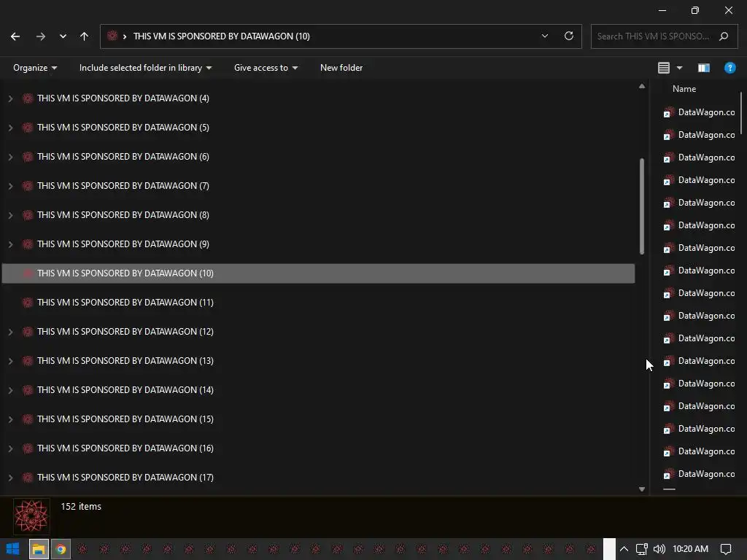Viewport: 747px width, 560px height.
Task: Open the volume control tray icon
Action: pos(659,549)
